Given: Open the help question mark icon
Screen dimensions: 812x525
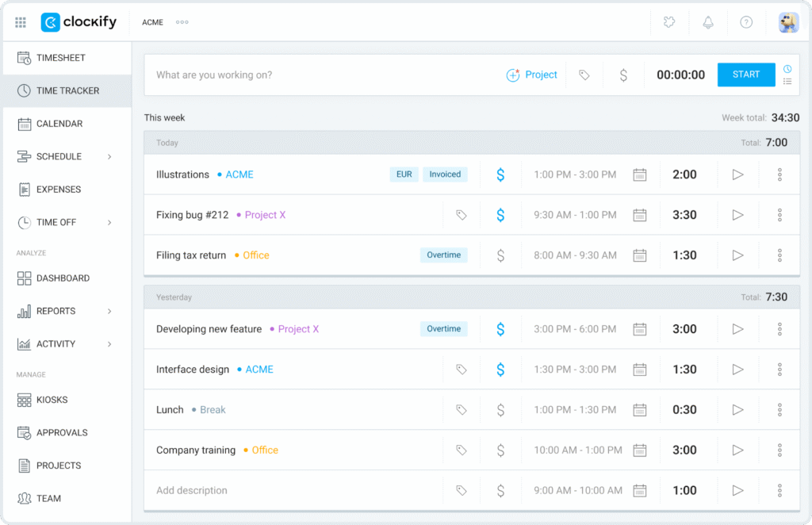Looking at the screenshot, I should (746, 22).
